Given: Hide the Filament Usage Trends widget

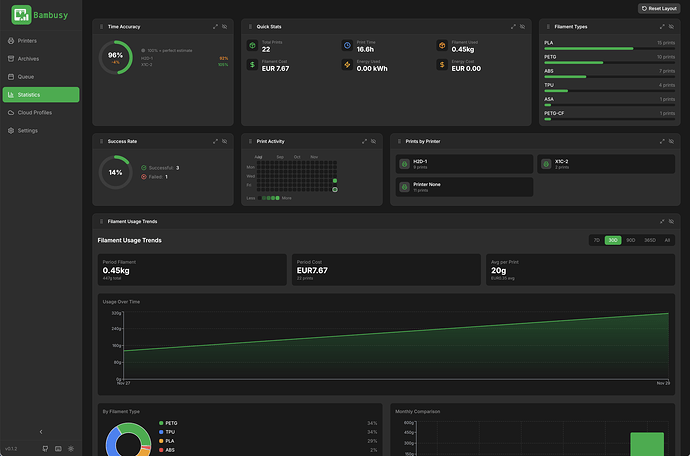Looking at the screenshot, I should (x=672, y=221).
